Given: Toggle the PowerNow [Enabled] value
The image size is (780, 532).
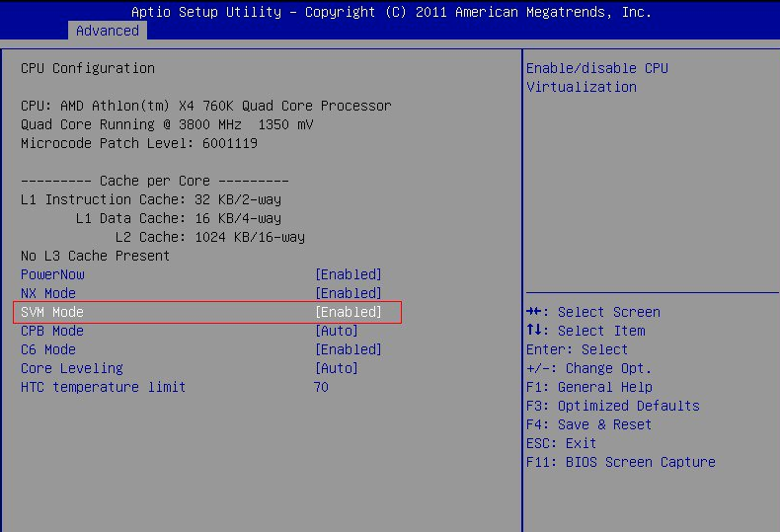Looking at the screenshot, I should pyautogui.click(x=348, y=274).
